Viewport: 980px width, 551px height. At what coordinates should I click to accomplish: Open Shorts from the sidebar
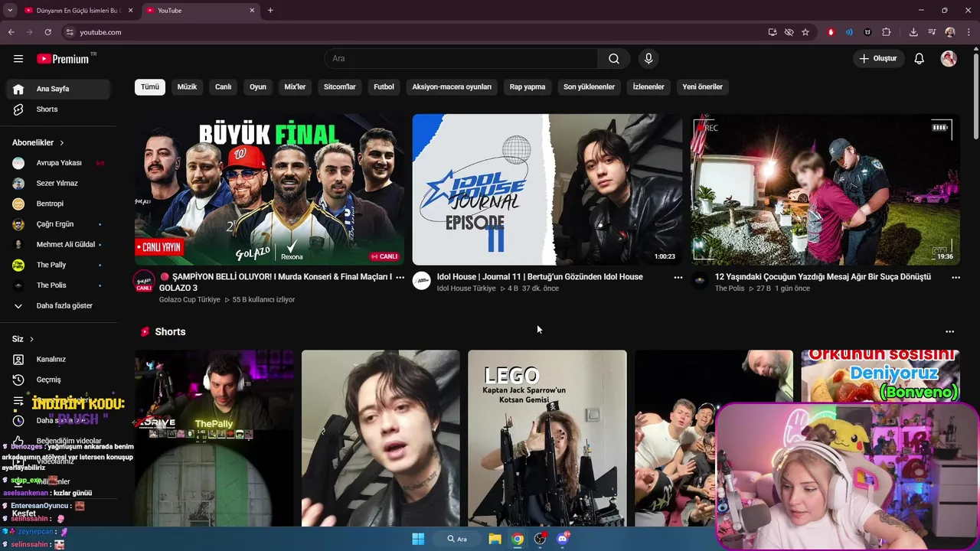(x=58, y=109)
